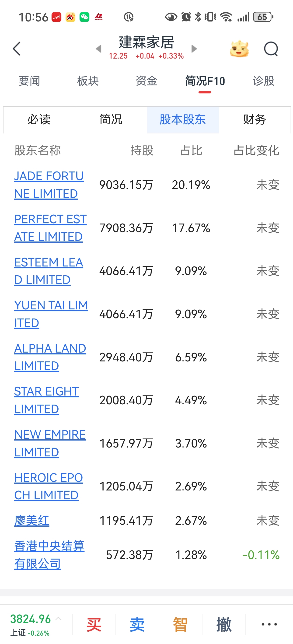Open the three-dot more menu
Screen dimensions: 293x644
[269, 624]
